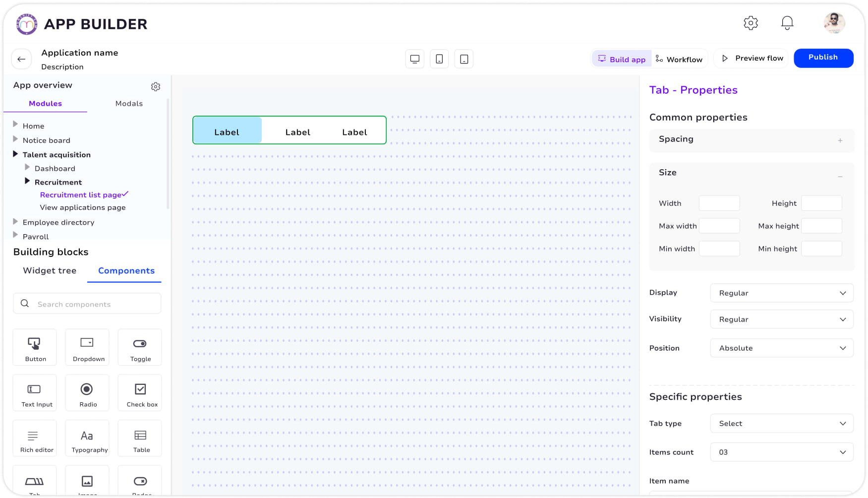This screenshot has height=498, width=868.
Task: Open settings via the header gear icon
Action: pos(751,23)
